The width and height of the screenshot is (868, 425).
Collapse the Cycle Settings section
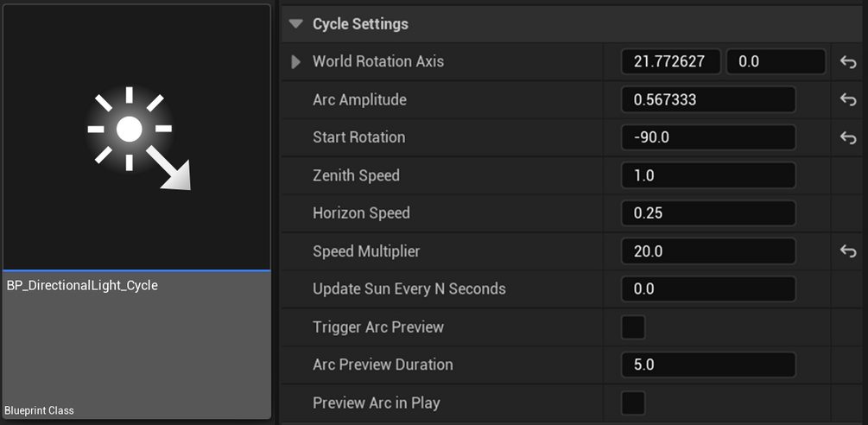pos(297,24)
